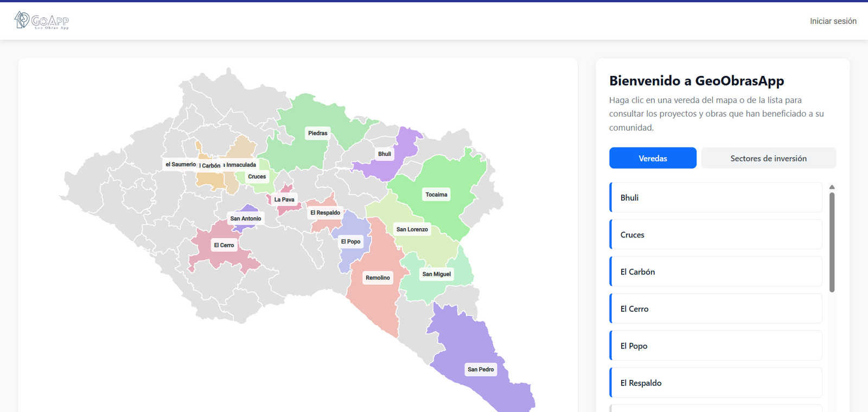This screenshot has height=412, width=868.
Task: Select the La Pava map label
Action: 284,200
